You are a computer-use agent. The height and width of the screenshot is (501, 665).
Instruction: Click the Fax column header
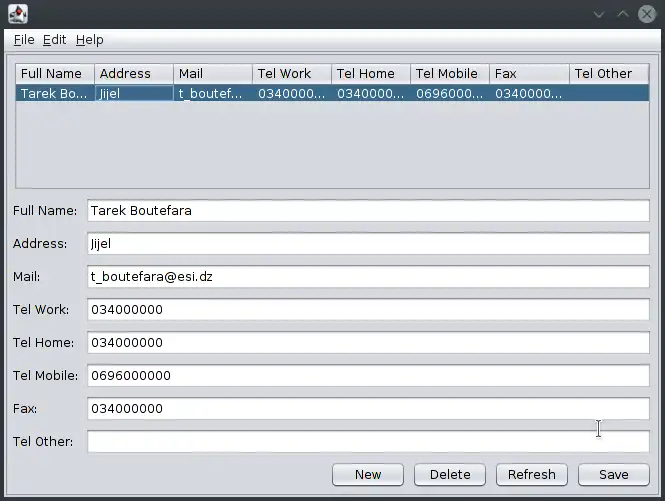coord(529,74)
